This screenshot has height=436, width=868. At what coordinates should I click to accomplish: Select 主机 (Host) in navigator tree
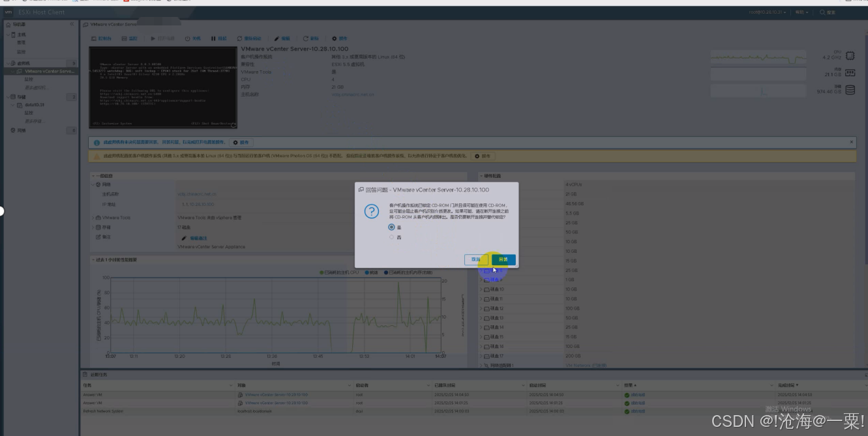click(x=21, y=35)
